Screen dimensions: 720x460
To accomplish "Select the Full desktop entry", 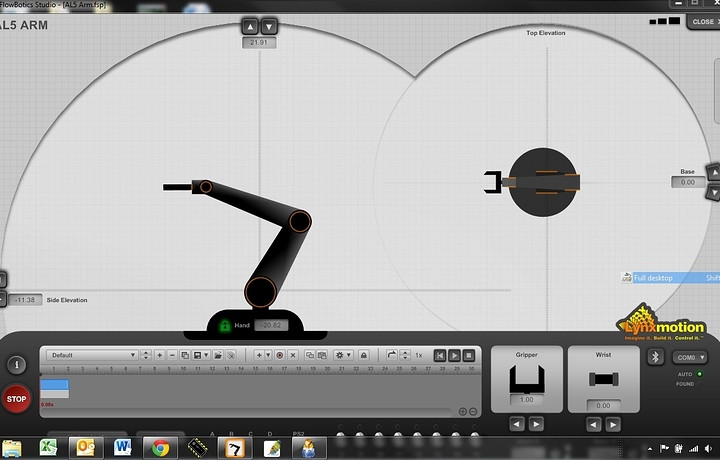I will coord(670,278).
